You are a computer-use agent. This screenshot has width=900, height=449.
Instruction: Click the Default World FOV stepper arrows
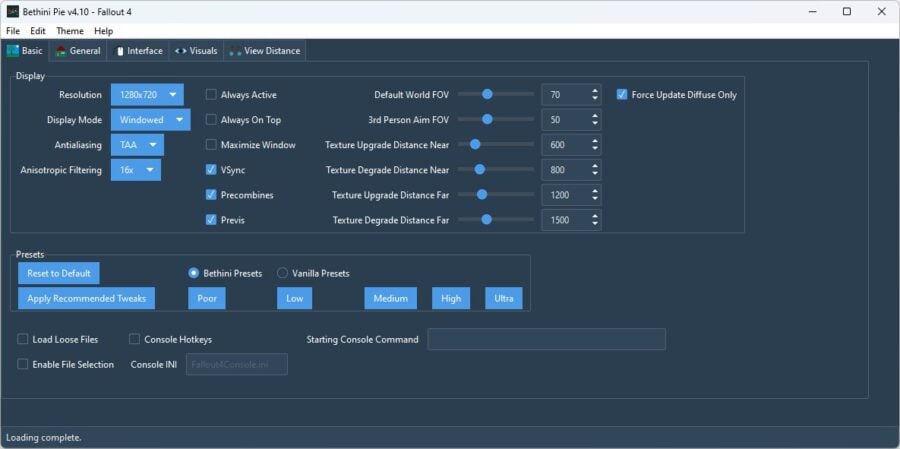[595, 95]
